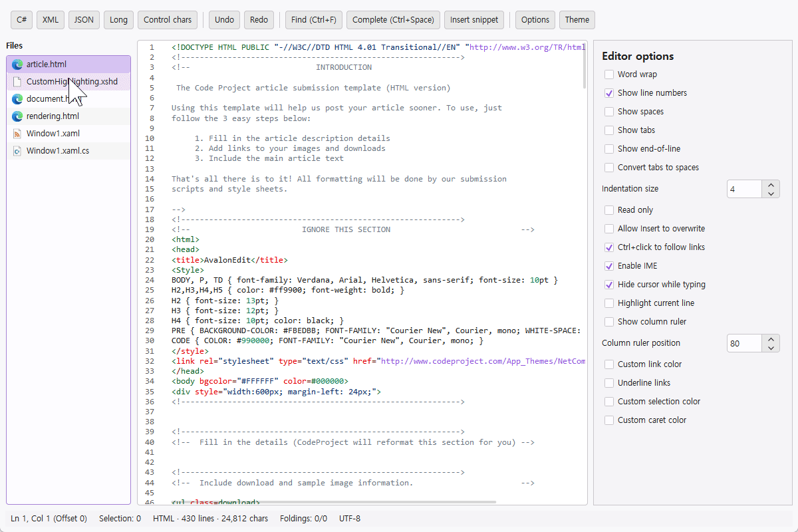Enable Custom selection color
Image resolution: width=798 pixels, height=532 pixels.
609,402
